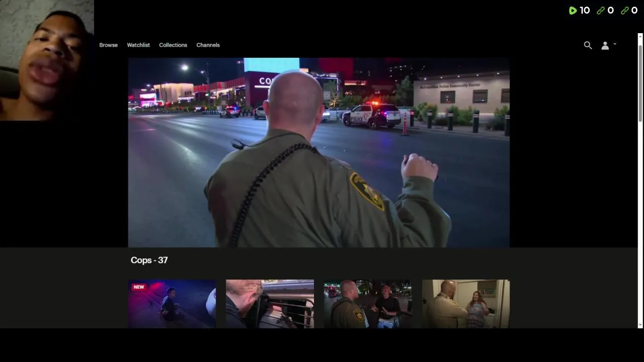Viewport: 644px width, 362px height.
Task: Open the Watchlist page
Action: 138,45
